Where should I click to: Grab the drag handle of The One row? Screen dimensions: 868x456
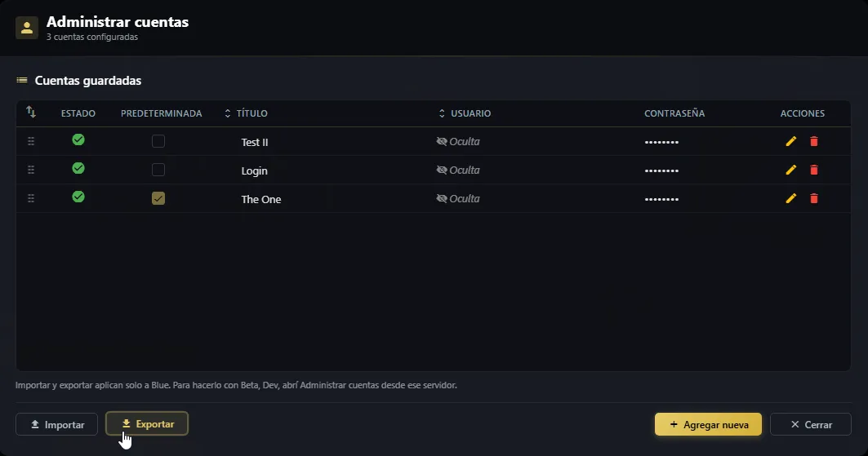(31, 198)
